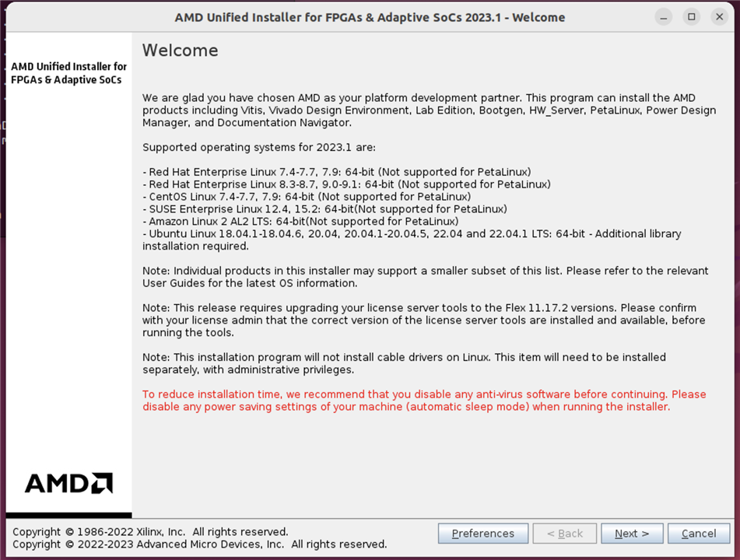The image size is (740, 560).
Task: Click the SUSE Enterprise Linux line
Action: (x=324, y=209)
